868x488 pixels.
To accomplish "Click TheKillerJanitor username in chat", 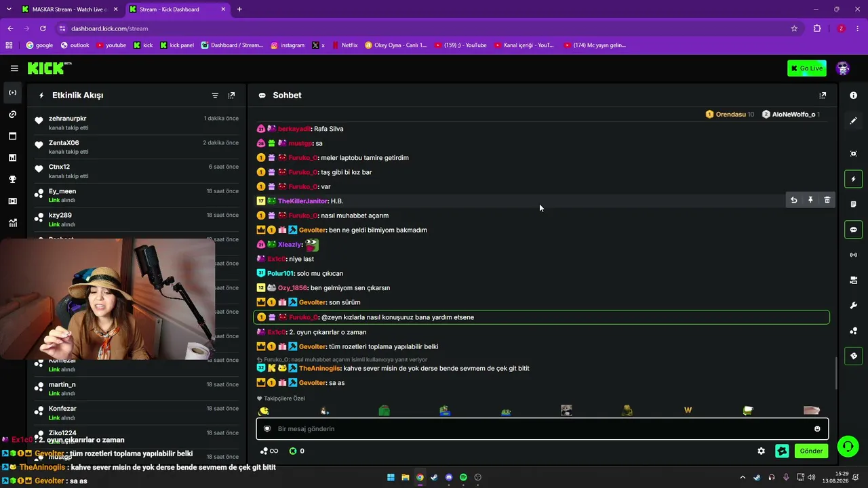I will tap(302, 201).
